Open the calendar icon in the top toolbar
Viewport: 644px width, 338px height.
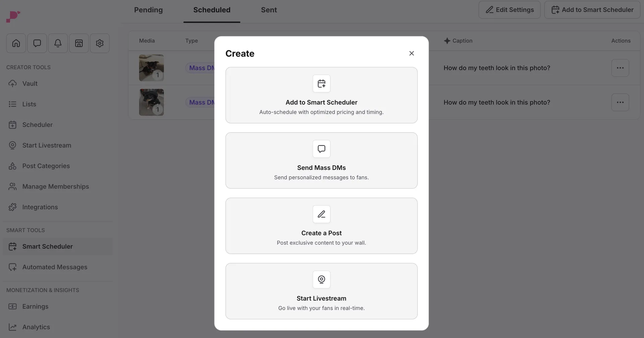click(x=78, y=43)
